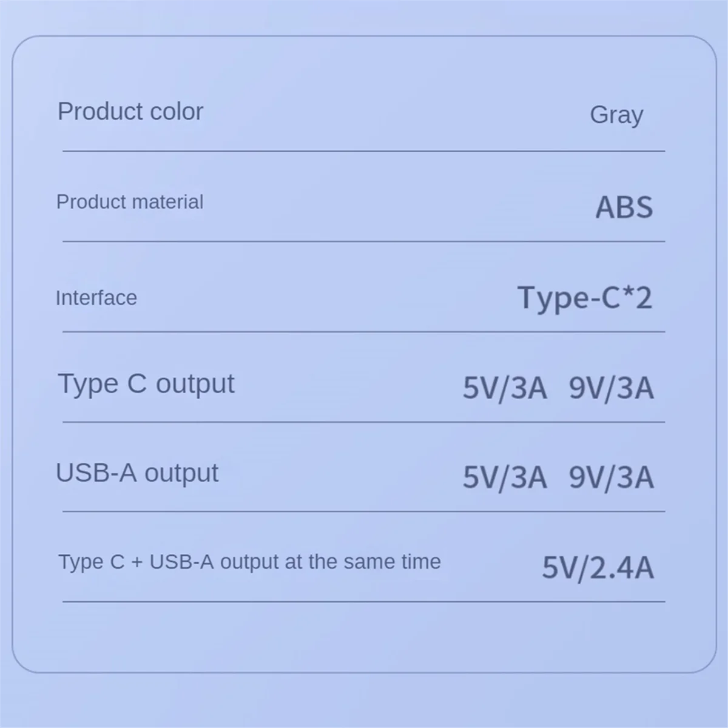Select the "5V/2.4A" simultaneous output value
728x728 pixels.
(598, 568)
